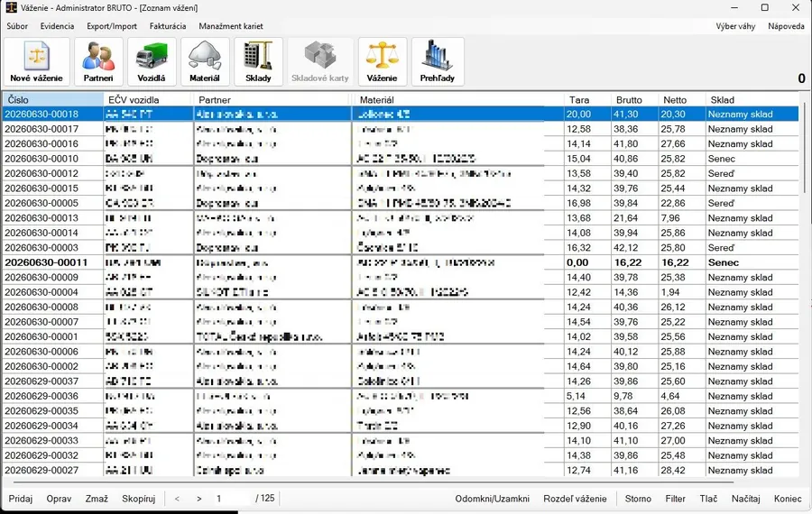Click the Rozdeľ váženie button
The height and width of the screenshot is (514, 812).
575,499
